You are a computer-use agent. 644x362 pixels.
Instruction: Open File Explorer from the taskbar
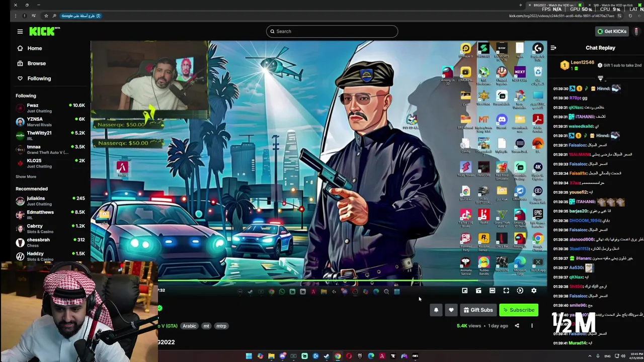point(271,356)
